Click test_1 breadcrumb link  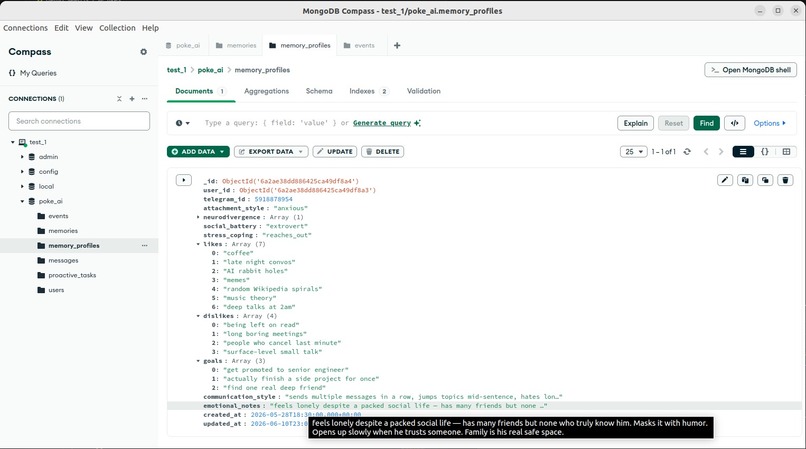pos(176,70)
